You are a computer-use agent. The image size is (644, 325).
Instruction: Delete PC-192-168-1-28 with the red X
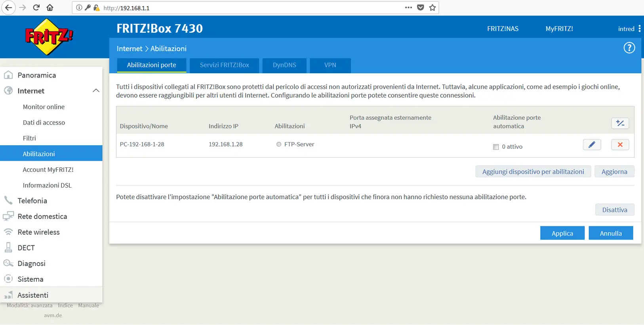click(620, 144)
